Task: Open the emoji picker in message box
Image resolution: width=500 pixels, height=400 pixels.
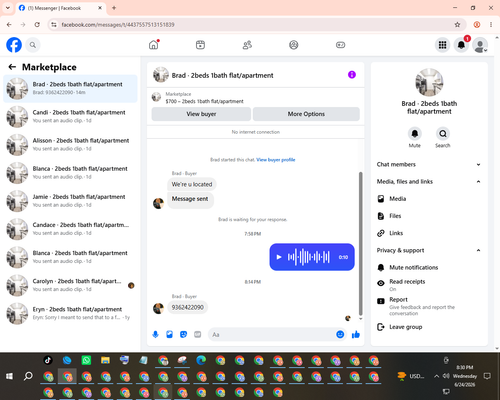Action: point(340,334)
